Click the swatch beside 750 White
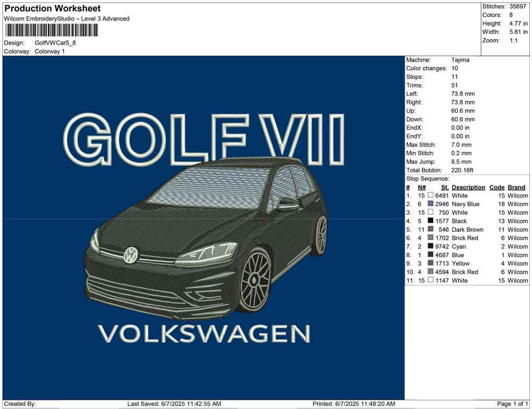Screen dimensions: 532x409 click(430, 212)
